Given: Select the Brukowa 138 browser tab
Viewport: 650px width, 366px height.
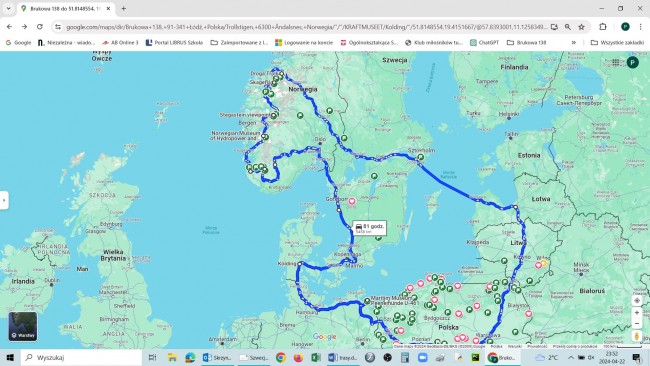Looking at the screenshot, I should point(66,8).
